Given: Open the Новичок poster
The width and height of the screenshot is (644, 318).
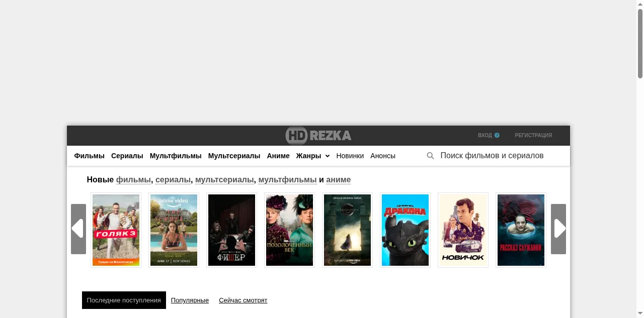Looking at the screenshot, I should [x=463, y=230].
